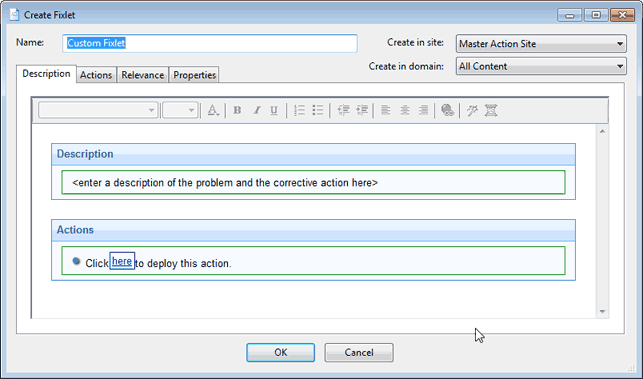Click the description placeholder text box
Image resolution: width=643 pixels, height=379 pixels.
[x=313, y=183]
